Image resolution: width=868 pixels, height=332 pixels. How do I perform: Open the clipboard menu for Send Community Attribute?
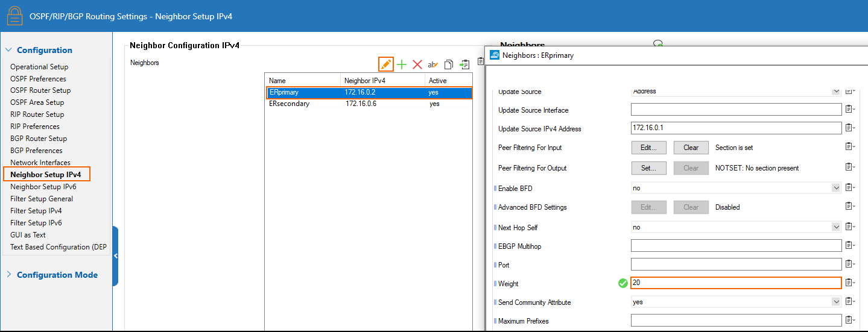[x=850, y=302]
